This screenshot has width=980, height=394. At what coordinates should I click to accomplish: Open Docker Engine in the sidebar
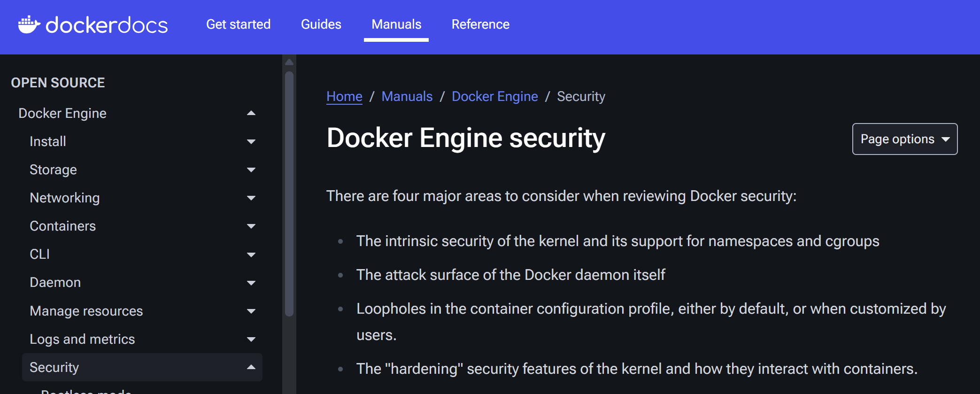62,113
